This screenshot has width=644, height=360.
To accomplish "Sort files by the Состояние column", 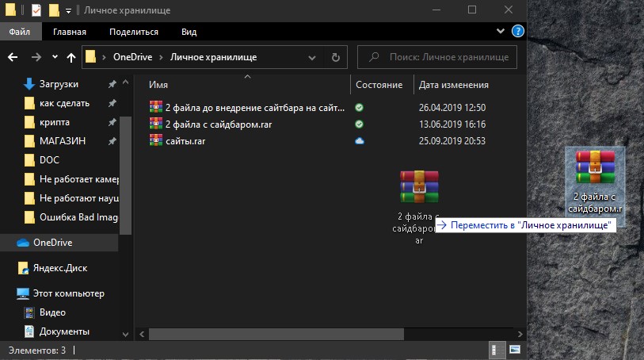I will (379, 85).
